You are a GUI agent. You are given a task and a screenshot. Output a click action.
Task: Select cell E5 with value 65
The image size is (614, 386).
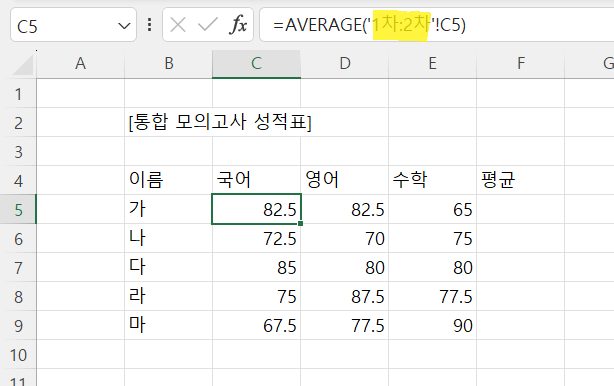(x=432, y=209)
